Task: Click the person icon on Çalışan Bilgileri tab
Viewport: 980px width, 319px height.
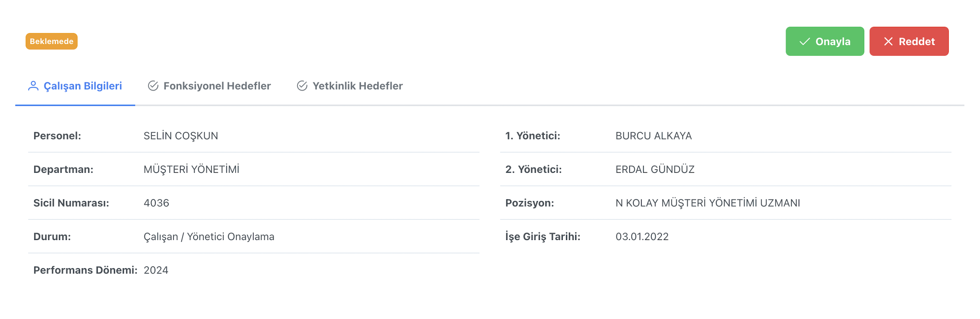Action: 33,86
